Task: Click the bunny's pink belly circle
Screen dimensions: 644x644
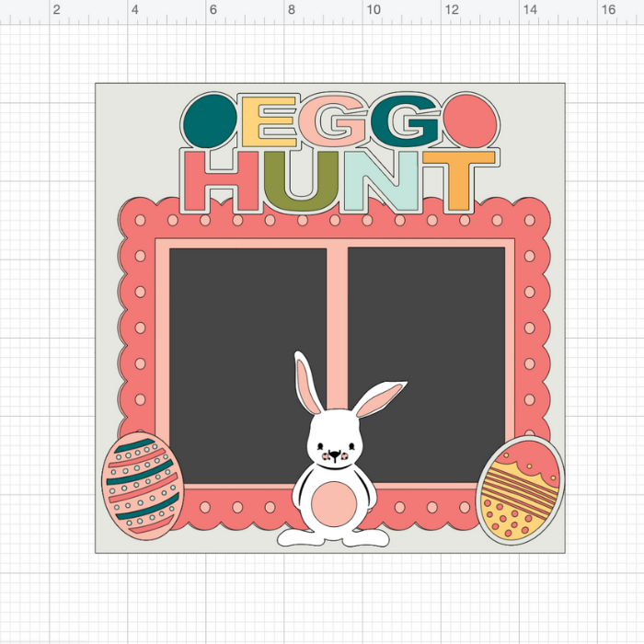Action: 333,505
